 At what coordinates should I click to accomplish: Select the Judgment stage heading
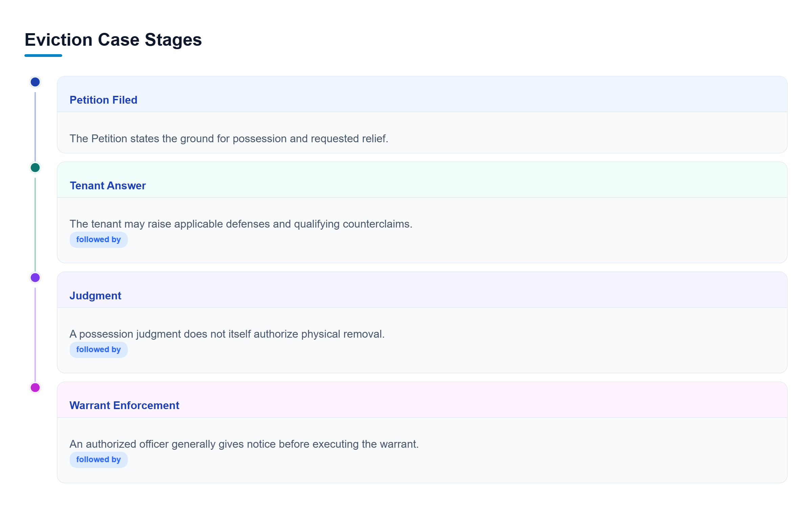[95, 296]
